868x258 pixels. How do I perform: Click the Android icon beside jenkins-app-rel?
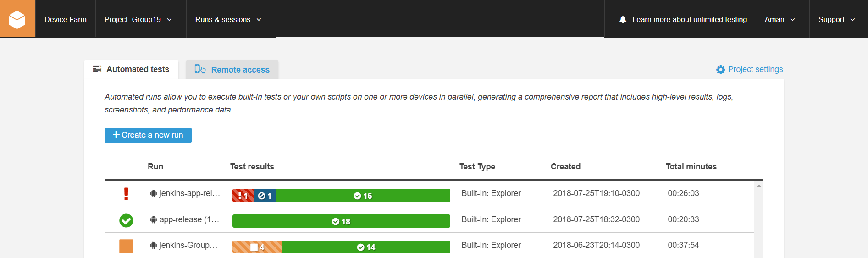(x=154, y=194)
